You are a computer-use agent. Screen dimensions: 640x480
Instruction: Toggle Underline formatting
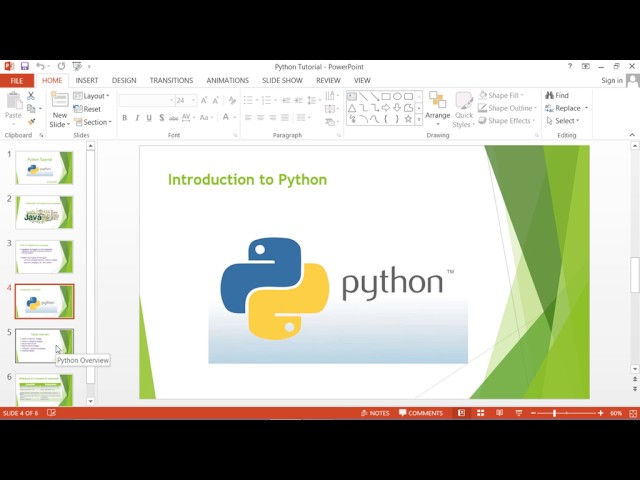coord(149,118)
